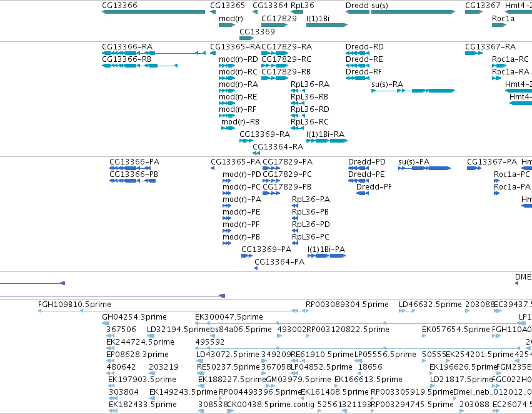This screenshot has height=414, width=532.
Task: Click the RpL36-PD protein label
Action: pyautogui.click(x=311, y=224)
